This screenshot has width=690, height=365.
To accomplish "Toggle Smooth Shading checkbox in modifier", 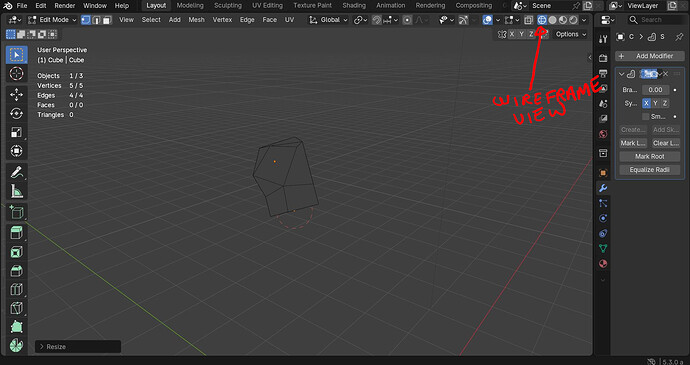I will coord(646,117).
